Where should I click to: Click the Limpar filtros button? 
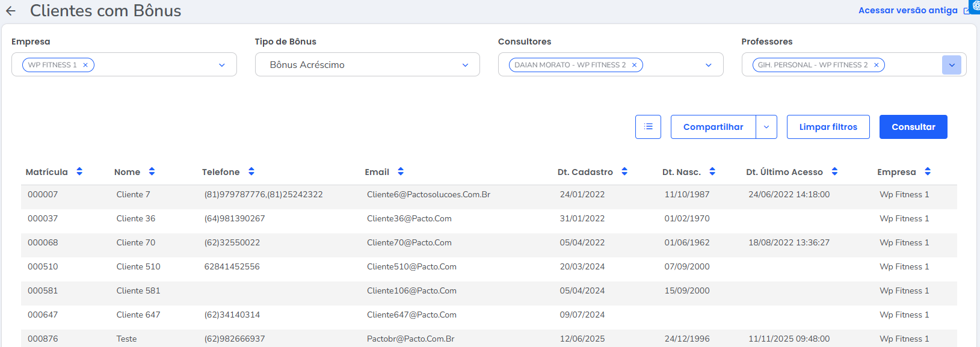coord(828,127)
